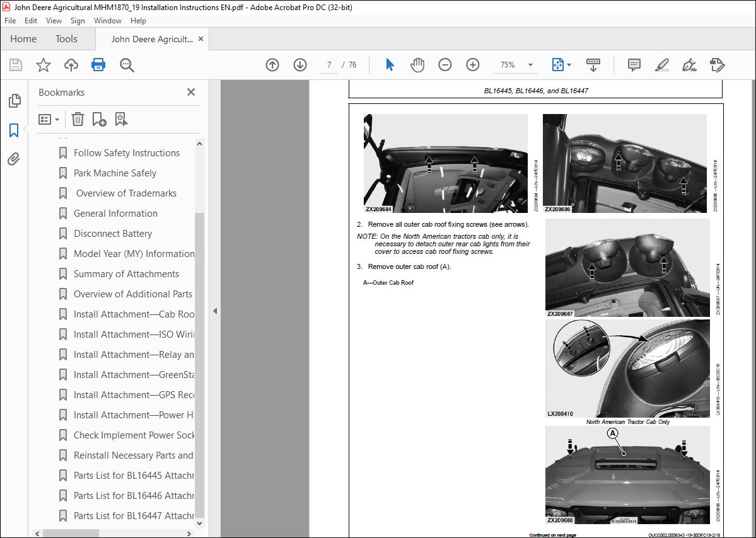
Task: Expand the bookmark options list dropdown
Action: pyautogui.click(x=49, y=119)
